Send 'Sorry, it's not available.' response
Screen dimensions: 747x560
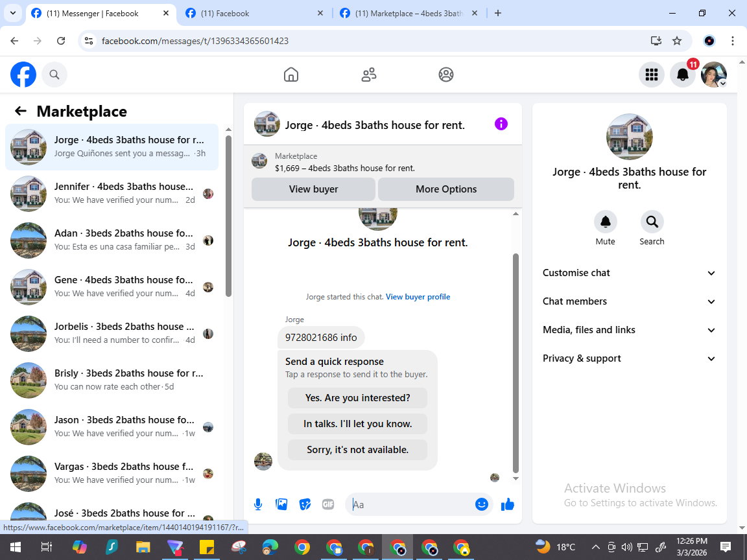[358, 450]
